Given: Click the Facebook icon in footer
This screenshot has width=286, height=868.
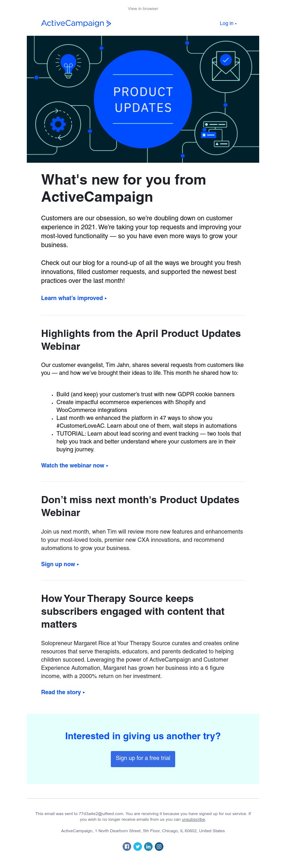Looking at the screenshot, I should click(127, 846).
